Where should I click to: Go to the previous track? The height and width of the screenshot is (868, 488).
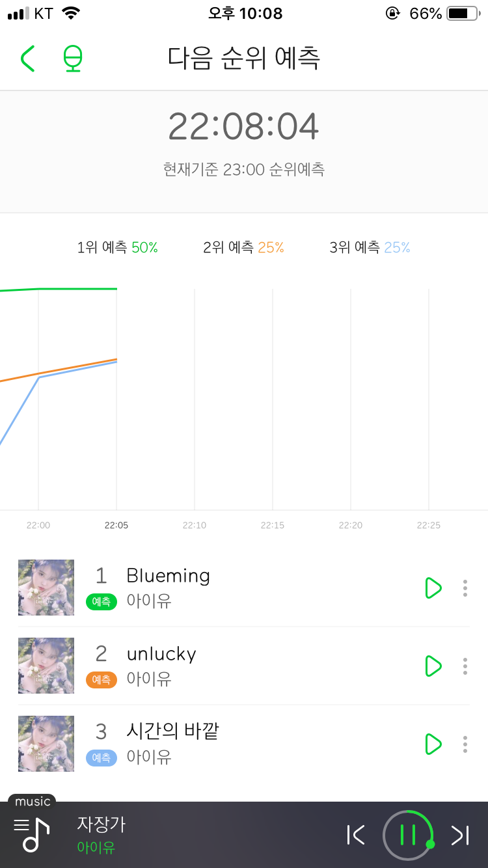click(356, 835)
